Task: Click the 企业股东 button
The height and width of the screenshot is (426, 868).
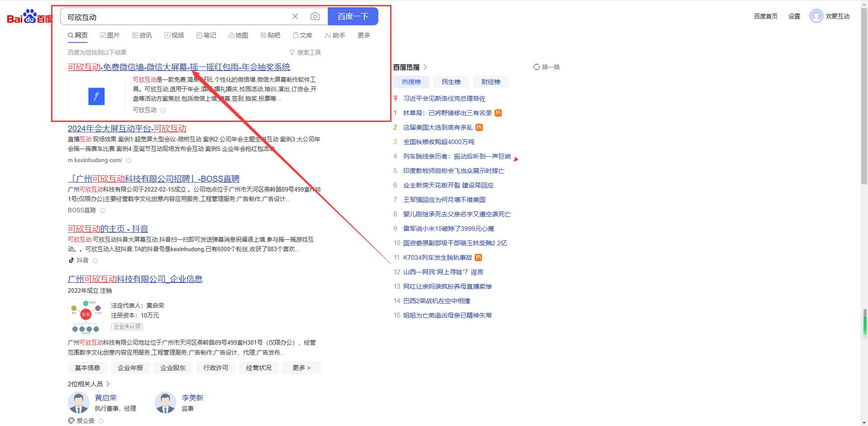Action: [173, 368]
